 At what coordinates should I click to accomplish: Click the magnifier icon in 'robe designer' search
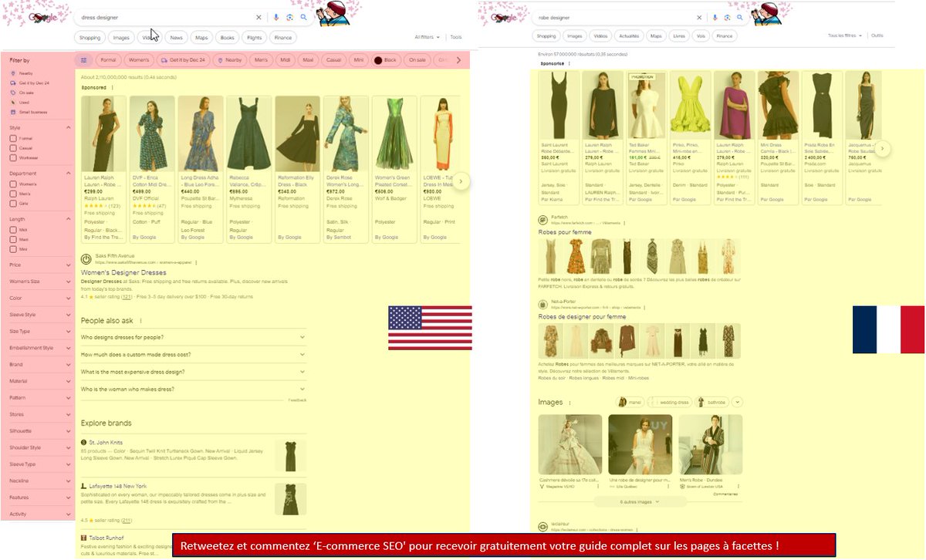coord(739,17)
